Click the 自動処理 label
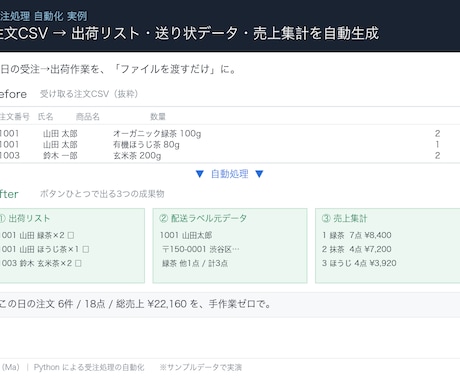 pos(230,174)
